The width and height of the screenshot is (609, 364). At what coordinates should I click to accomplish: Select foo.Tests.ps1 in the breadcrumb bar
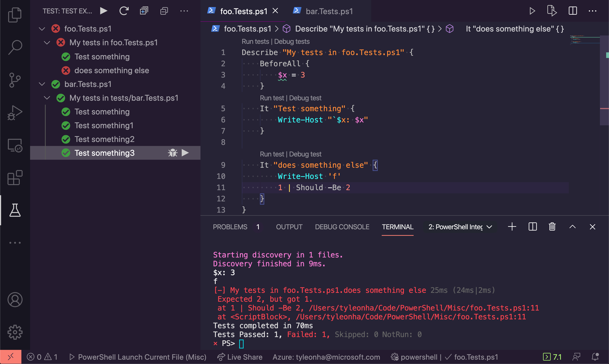click(x=247, y=29)
